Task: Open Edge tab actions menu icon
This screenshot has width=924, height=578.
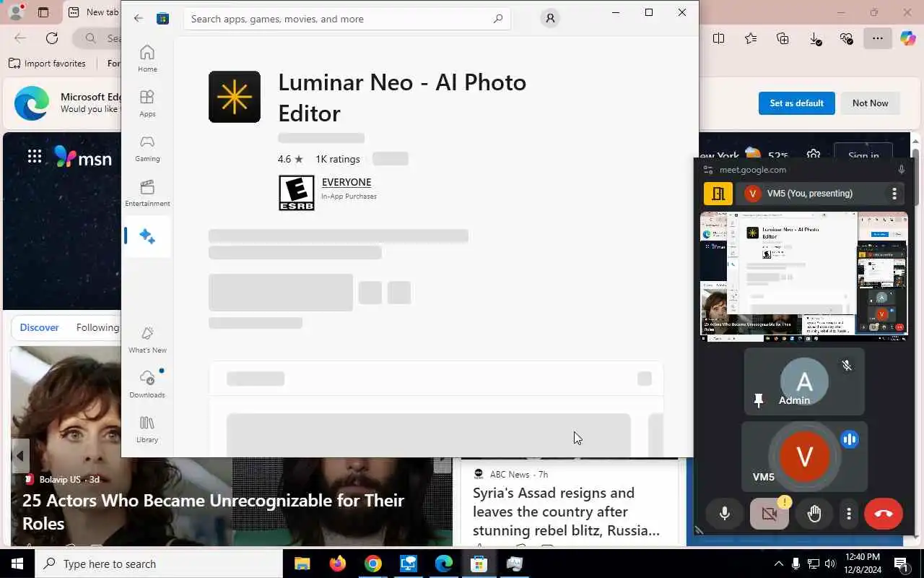Action: point(43,12)
